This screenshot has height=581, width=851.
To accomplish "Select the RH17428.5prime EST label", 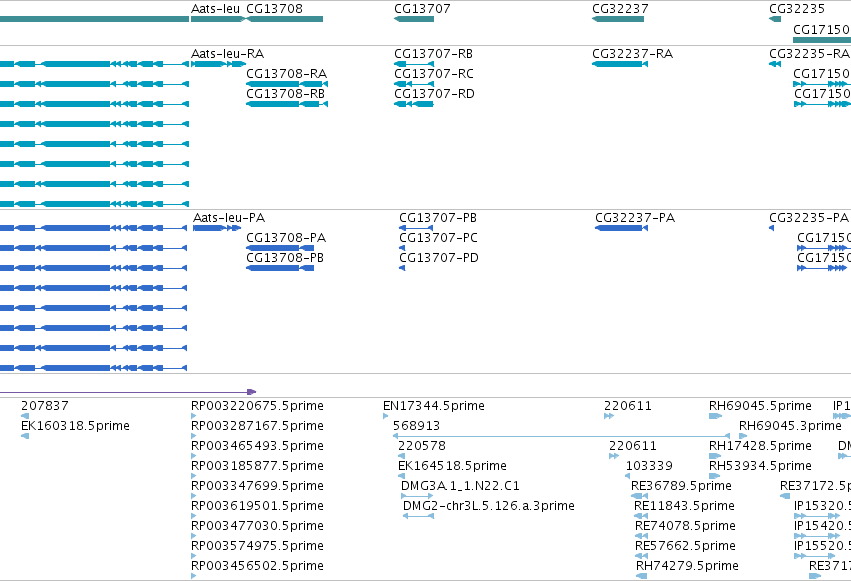I will tap(760, 446).
